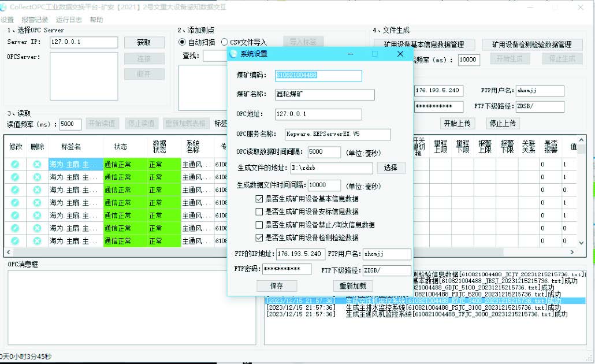This screenshot has width=595, height=364.
Task: Click the edit pencil icon on the first tag row
Action: coord(14,163)
